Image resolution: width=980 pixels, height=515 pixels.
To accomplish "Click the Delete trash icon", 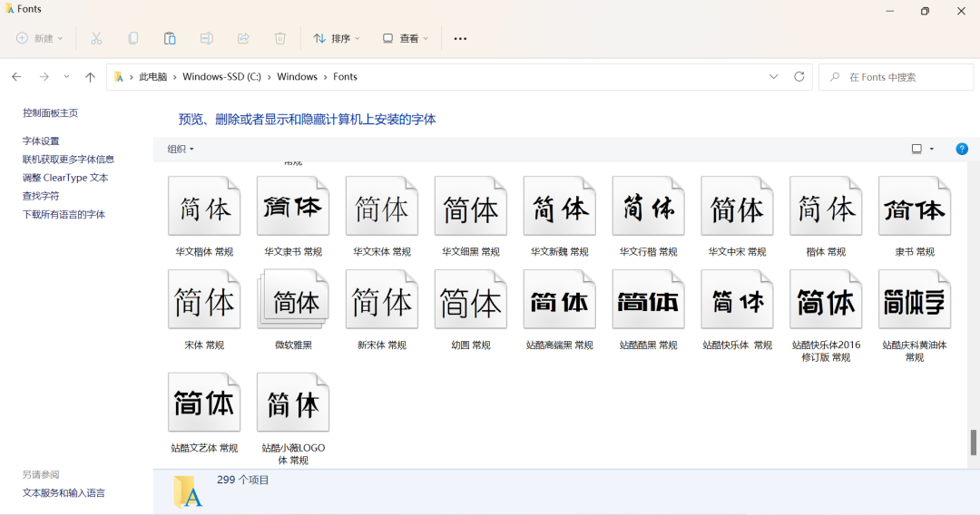I will point(280,39).
